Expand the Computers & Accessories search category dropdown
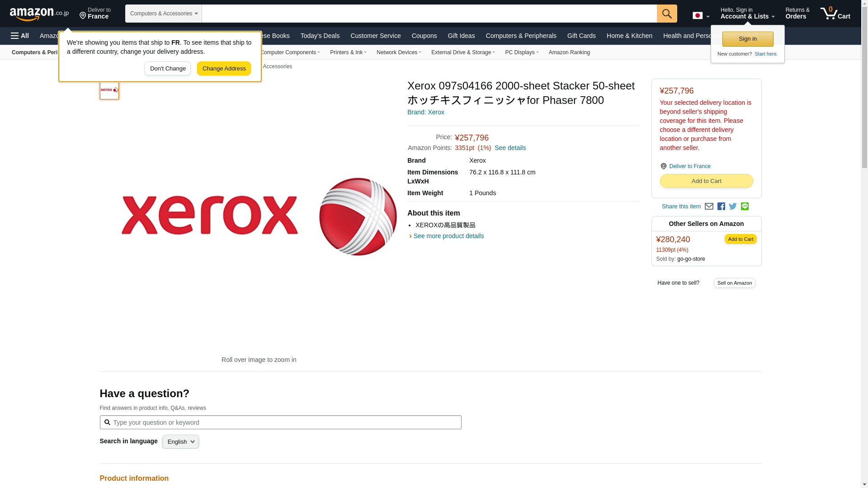 point(163,14)
